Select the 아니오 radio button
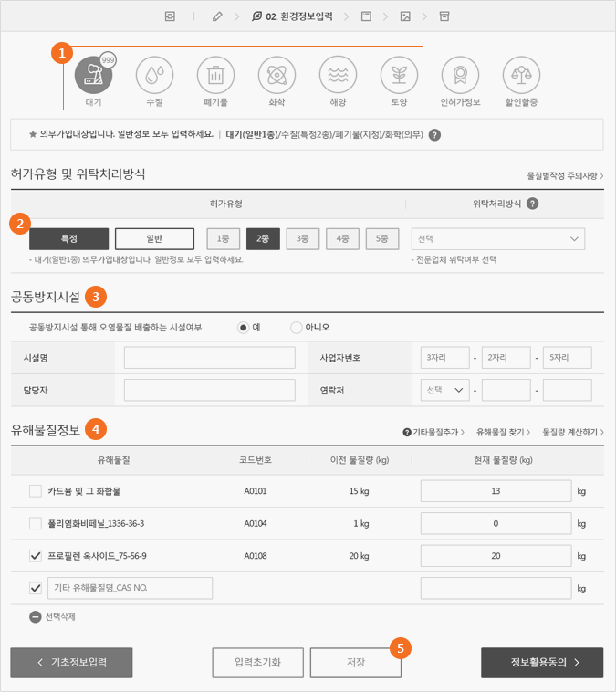This screenshot has width=616, height=692. click(296, 328)
